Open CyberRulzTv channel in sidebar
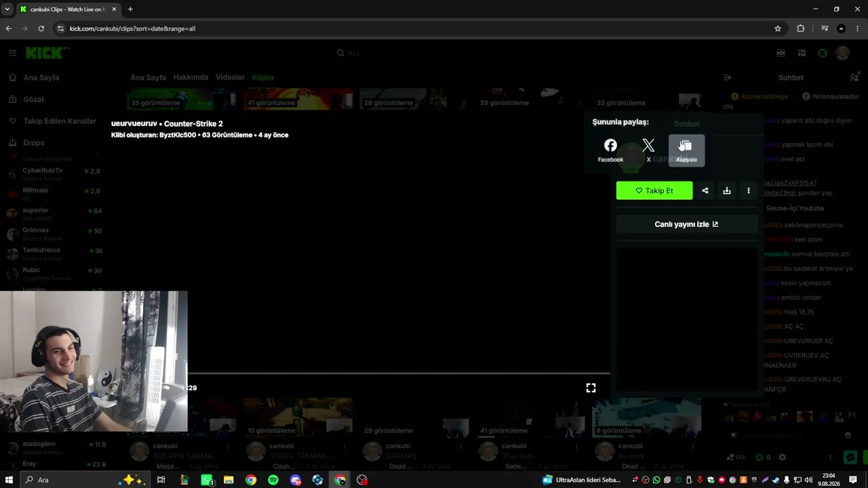The image size is (868, 488). [53, 173]
